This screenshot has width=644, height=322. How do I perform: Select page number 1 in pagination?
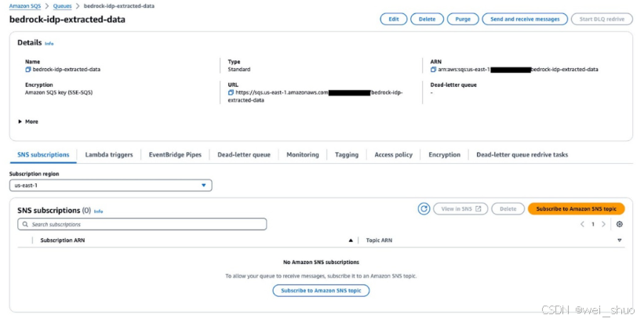tap(593, 224)
